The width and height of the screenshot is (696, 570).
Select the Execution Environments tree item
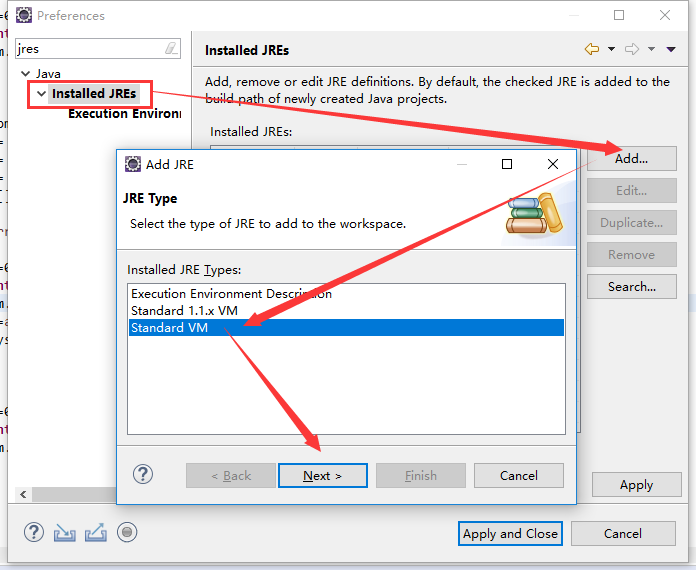[125, 114]
